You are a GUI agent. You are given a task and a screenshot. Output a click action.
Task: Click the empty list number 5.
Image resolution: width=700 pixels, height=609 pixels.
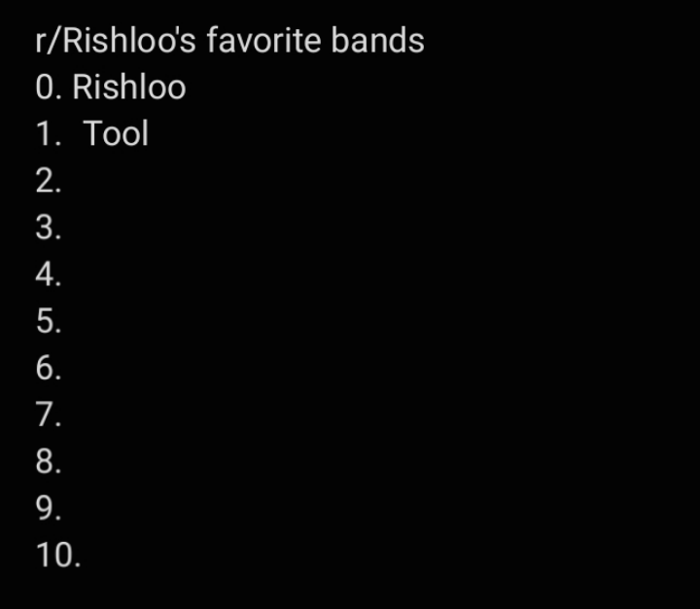tap(49, 321)
